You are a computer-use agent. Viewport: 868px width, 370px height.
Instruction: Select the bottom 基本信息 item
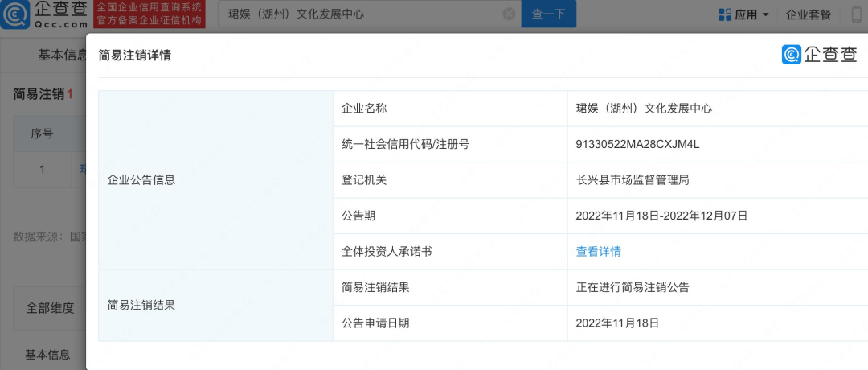(47, 355)
